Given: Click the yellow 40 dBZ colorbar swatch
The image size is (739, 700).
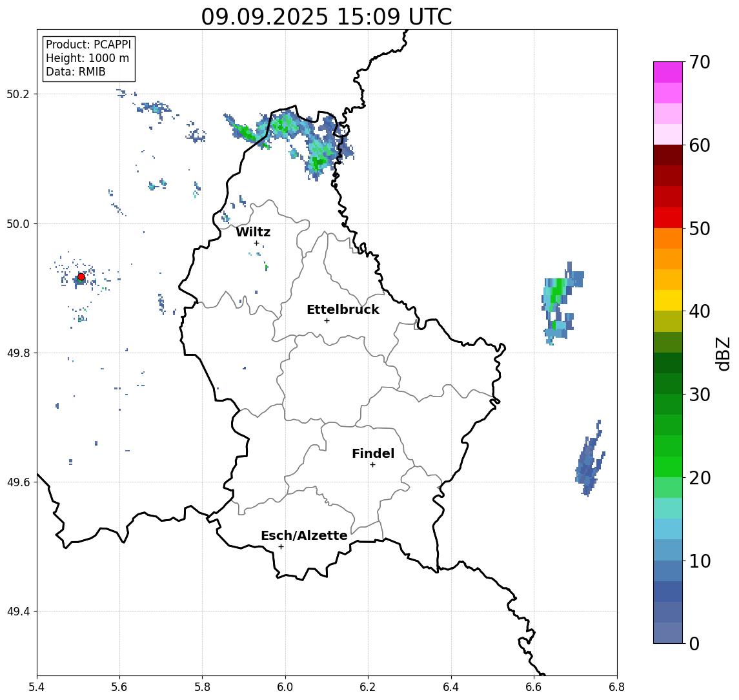Looking at the screenshot, I should (668, 300).
